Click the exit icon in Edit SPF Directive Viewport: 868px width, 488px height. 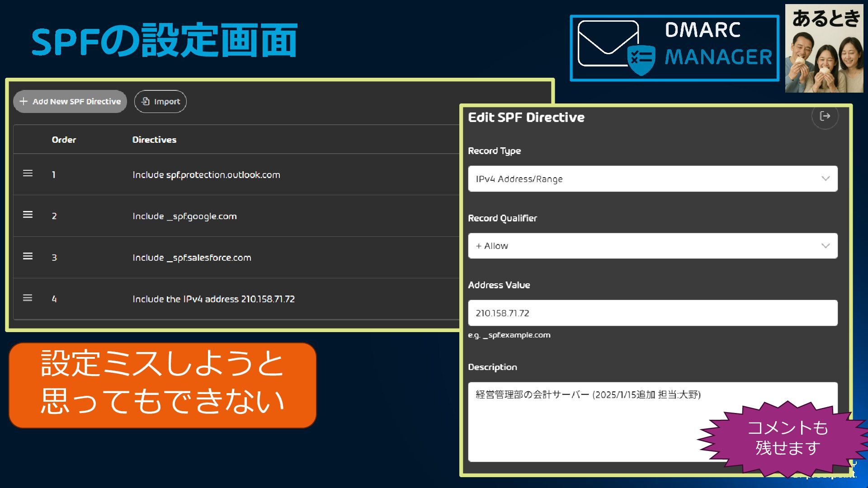point(825,117)
